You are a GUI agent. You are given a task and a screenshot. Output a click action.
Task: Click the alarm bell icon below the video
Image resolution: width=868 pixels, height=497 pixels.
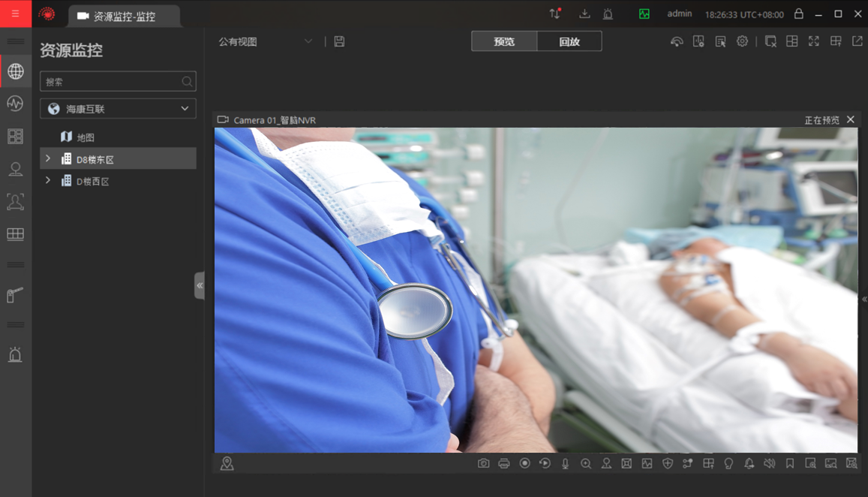[x=749, y=463]
